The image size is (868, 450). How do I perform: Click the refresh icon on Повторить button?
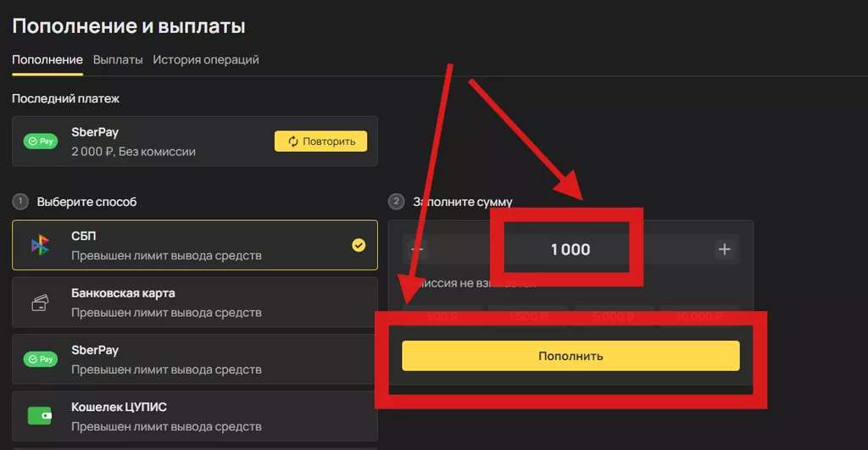292,142
